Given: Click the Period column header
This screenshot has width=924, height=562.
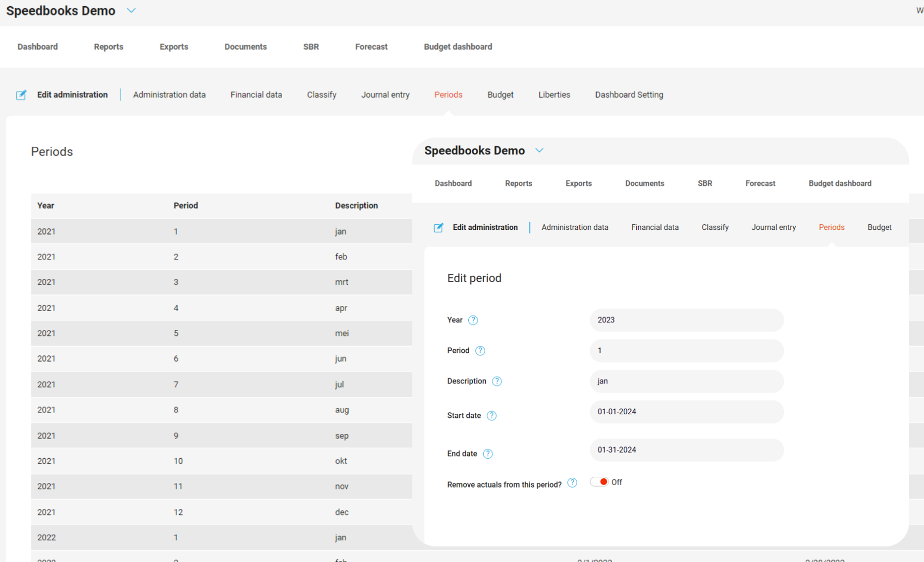Looking at the screenshot, I should tap(186, 206).
